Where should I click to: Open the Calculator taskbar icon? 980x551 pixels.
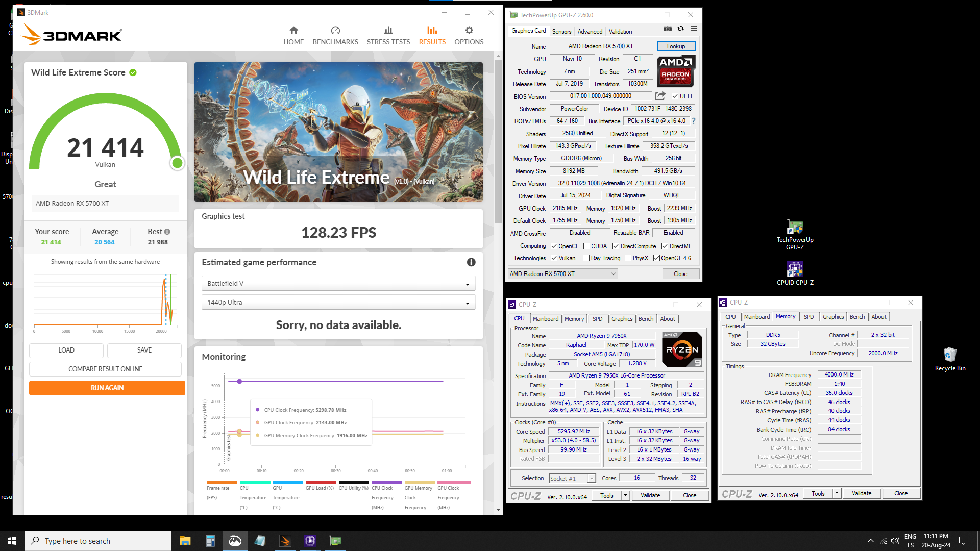[210, 541]
